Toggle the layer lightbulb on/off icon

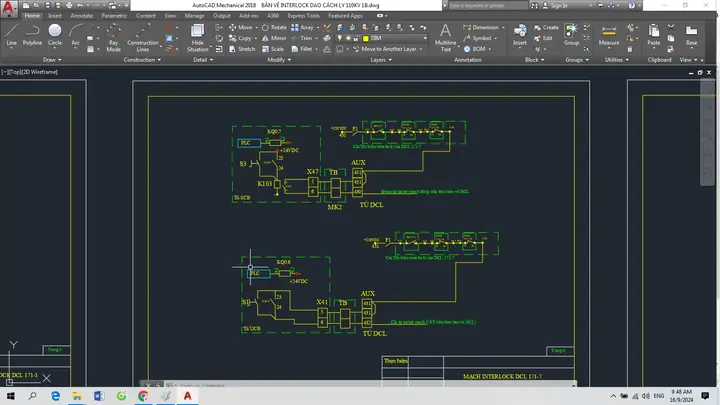click(340, 38)
